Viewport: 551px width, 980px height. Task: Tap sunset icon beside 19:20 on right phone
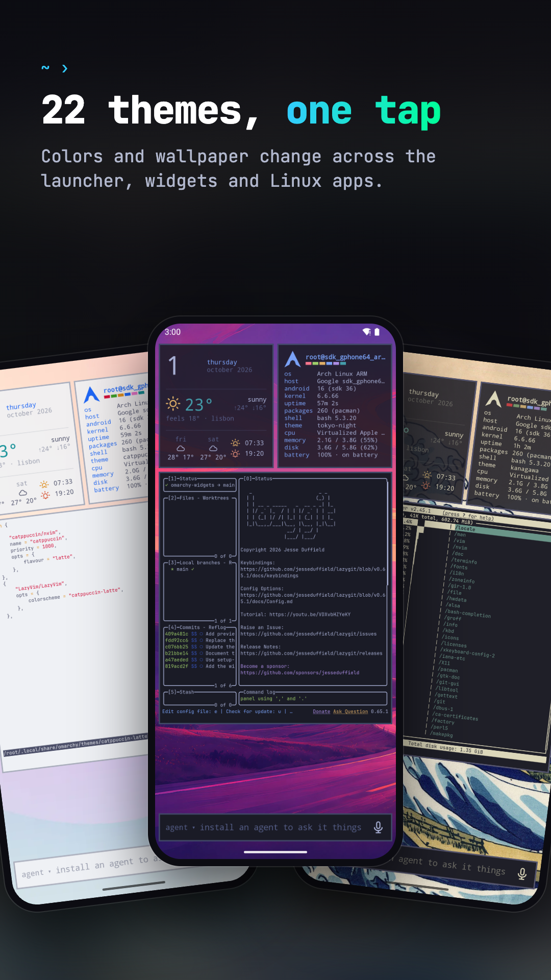click(426, 486)
